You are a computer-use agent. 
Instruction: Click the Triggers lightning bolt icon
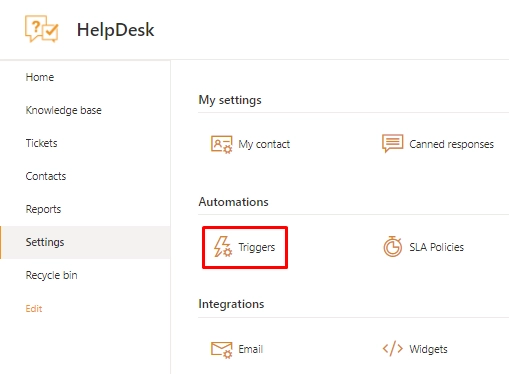point(222,247)
